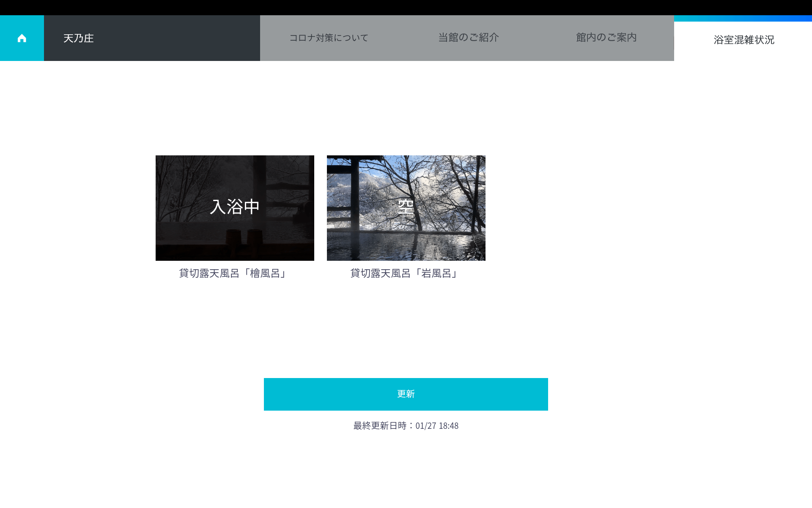The height and width of the screenshot is (508, 812).
Task: Click the black top status bar
Action: [406, 7]
